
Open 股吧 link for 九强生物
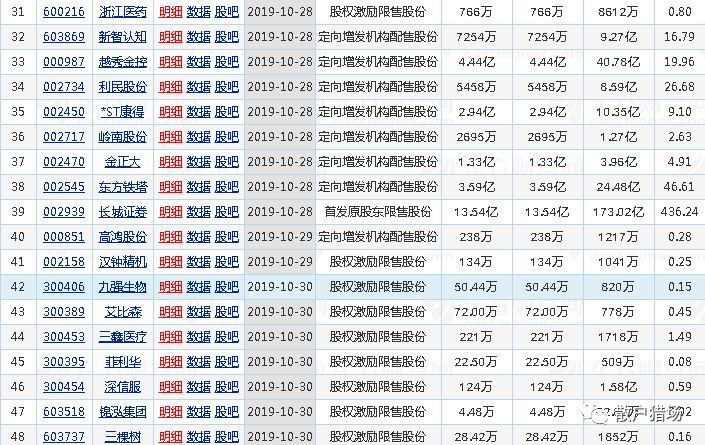point(226,287)
